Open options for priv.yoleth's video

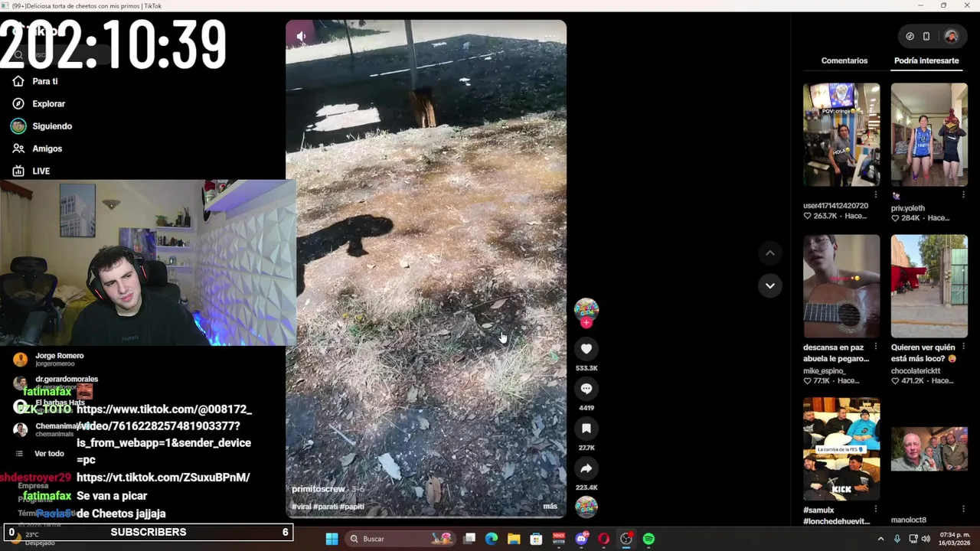[x=963, y=195]
